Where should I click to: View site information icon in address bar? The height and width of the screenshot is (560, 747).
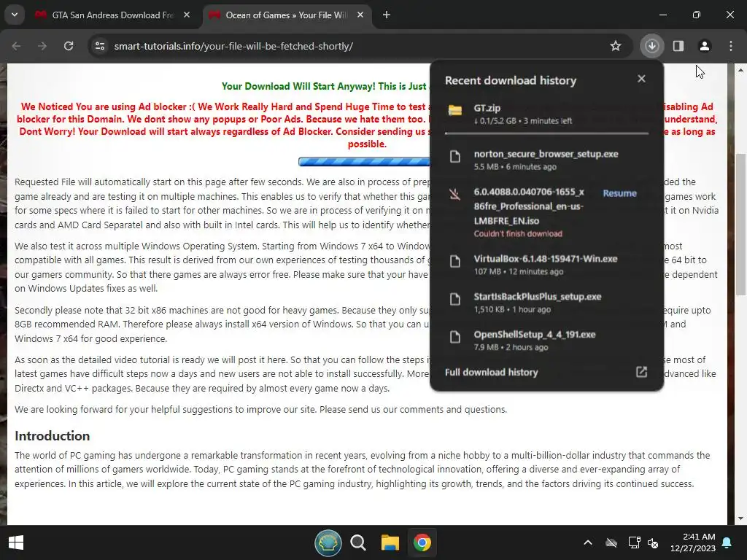[100, 46]
